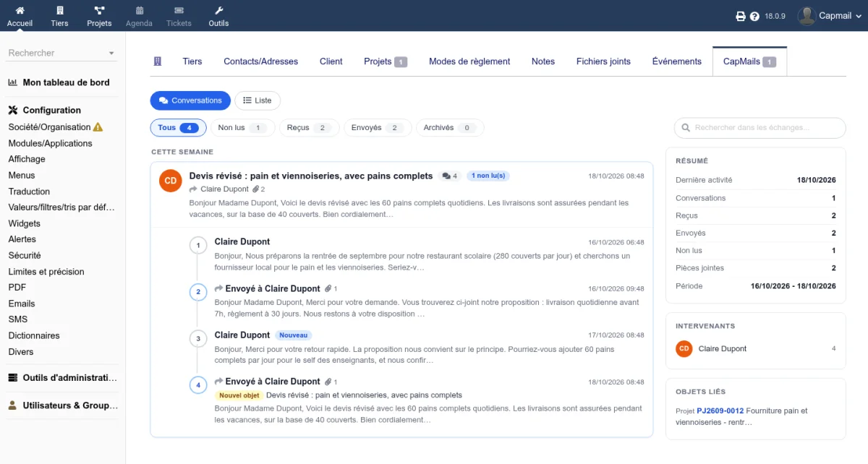The height and width of the screenshot is (464, 868).
Task: Open Widgets settings
Action: click(25, 223)
